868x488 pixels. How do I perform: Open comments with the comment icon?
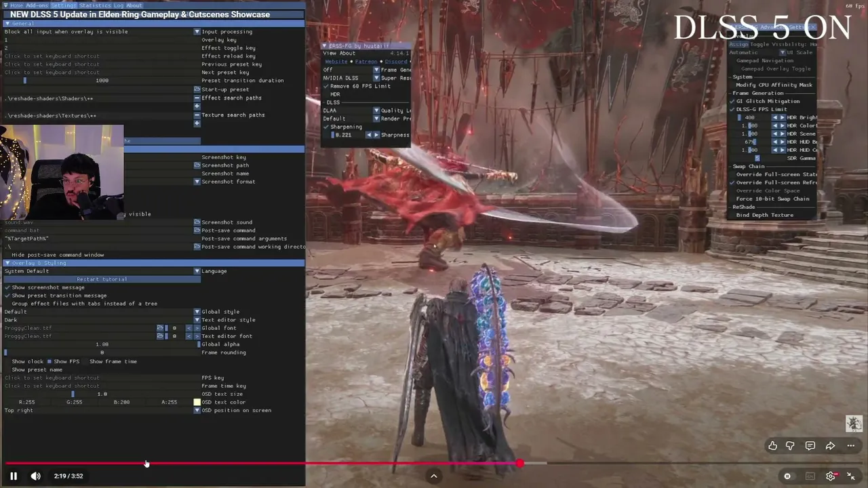pyautogui.click(x=810, y=445)
